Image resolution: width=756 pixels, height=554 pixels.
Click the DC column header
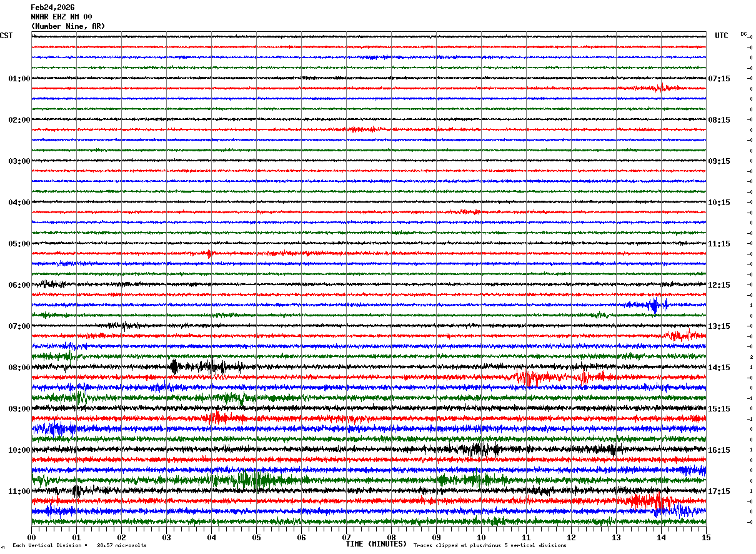point(744,34)
